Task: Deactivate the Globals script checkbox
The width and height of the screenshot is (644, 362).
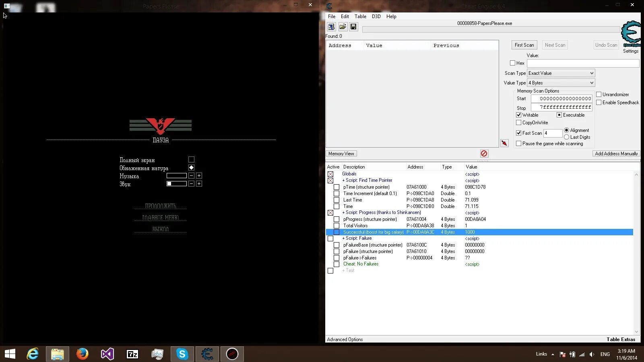Action: point(330,174)
